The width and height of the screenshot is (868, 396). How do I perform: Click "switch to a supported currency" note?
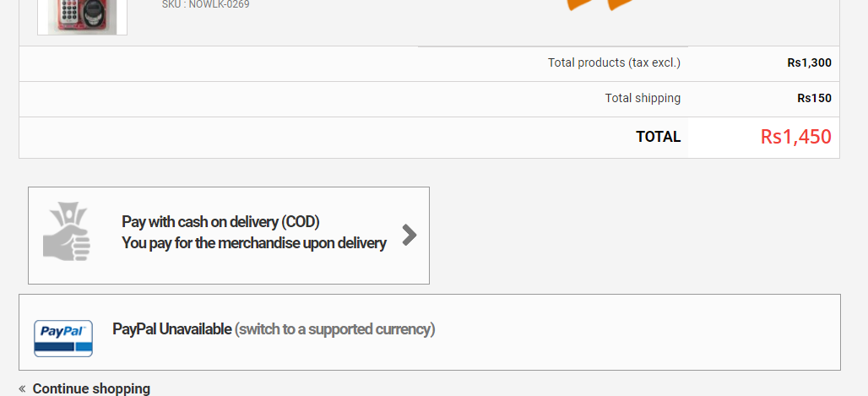coord(334,329)
